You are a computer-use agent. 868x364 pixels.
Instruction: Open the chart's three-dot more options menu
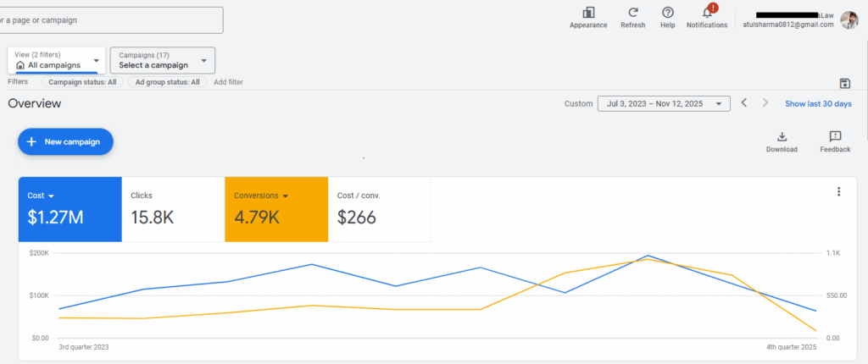pos(838,192)
